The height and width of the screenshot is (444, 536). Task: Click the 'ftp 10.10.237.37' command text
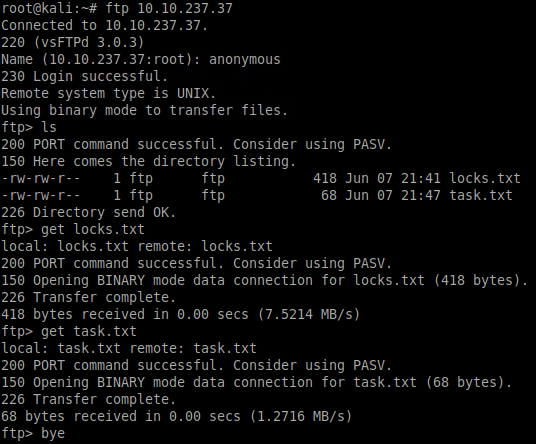tap(169, 9)
